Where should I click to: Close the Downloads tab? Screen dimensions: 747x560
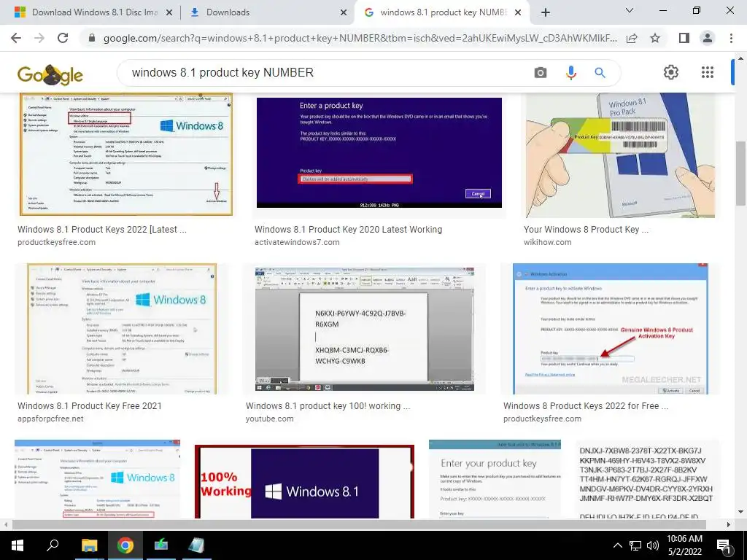coord(344,13)
